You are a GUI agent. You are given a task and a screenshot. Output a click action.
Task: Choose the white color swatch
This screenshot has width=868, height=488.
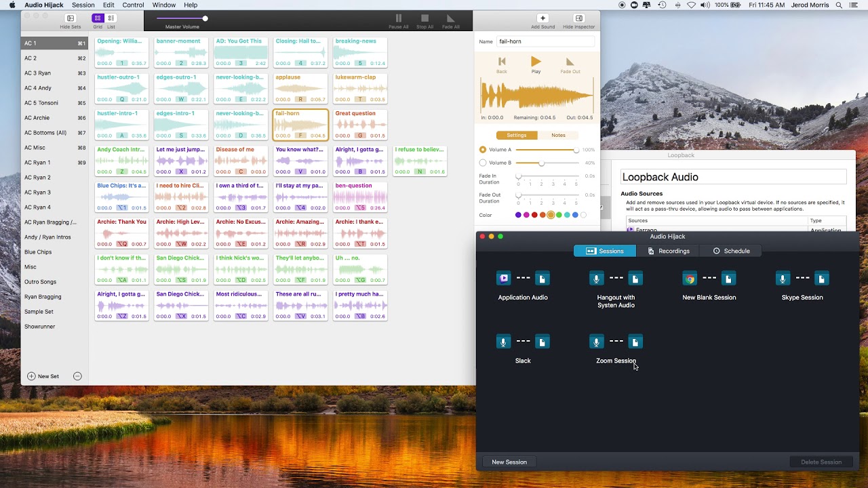[583, 215]
